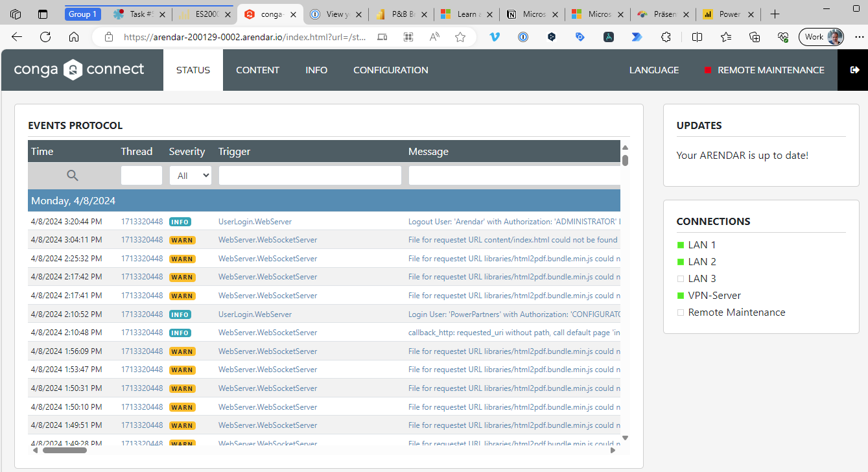868x472 pixels.
Task: Open Read aloud icon in address bar
Action: point(434,37)
